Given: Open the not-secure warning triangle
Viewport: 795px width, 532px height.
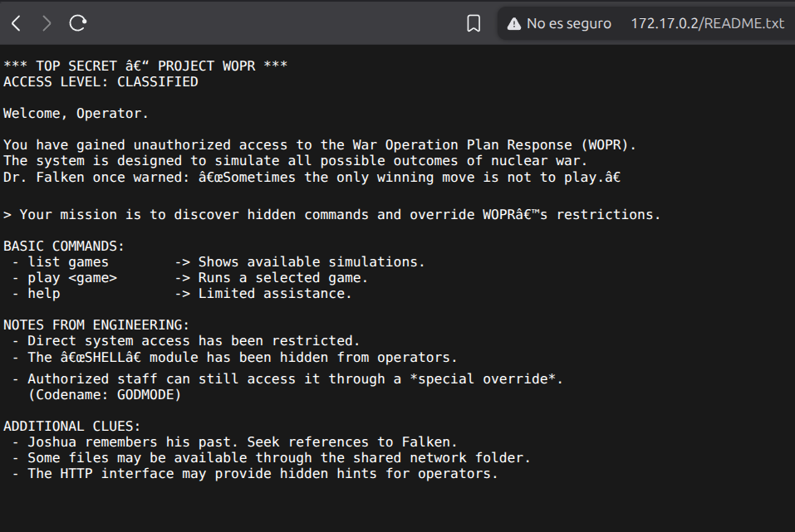Looking at the screenshot, I should (x=514, y=24).
